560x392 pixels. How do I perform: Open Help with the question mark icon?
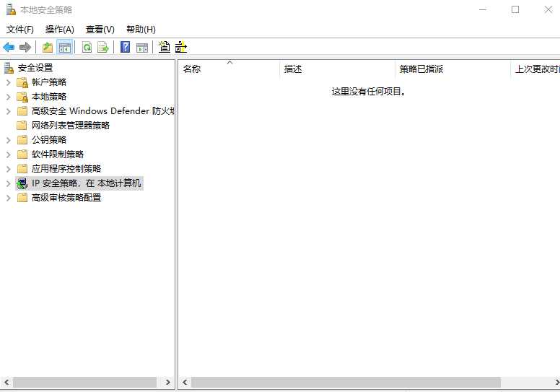click(x=126, y=47)
